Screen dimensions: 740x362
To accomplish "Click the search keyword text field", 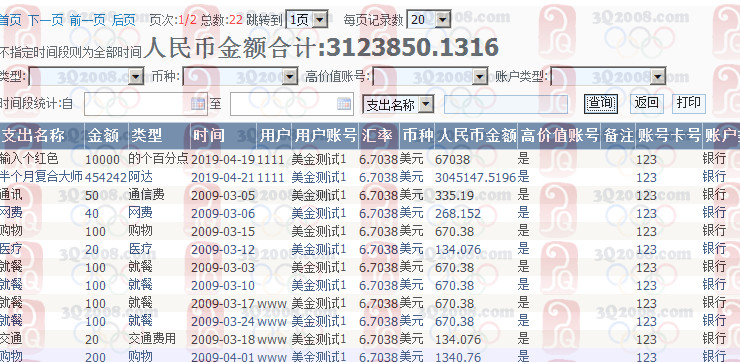I will (x=506, y=104).
